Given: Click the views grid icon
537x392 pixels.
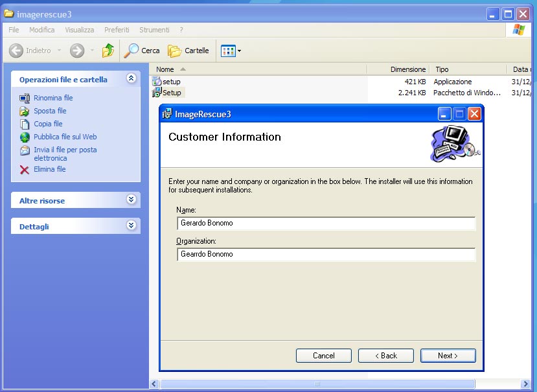Looking at the screenshot, I should tap(228, 51).
